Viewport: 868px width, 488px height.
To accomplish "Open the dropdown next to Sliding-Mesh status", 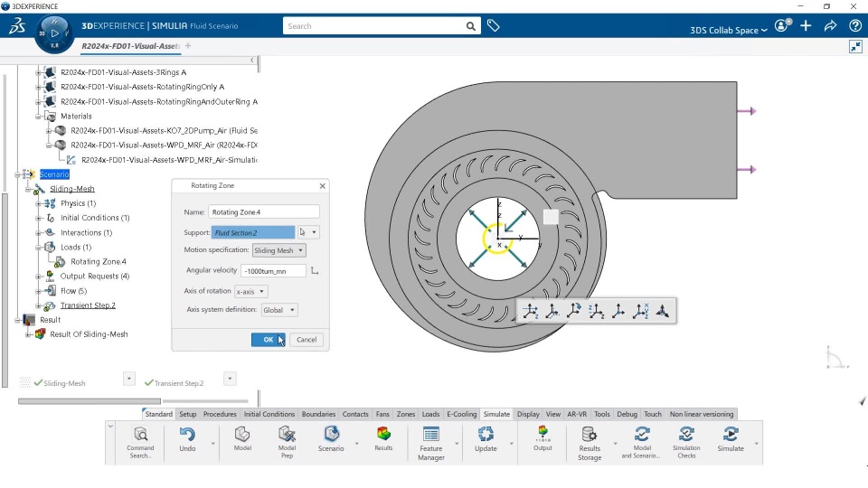I will pos(129,379).
